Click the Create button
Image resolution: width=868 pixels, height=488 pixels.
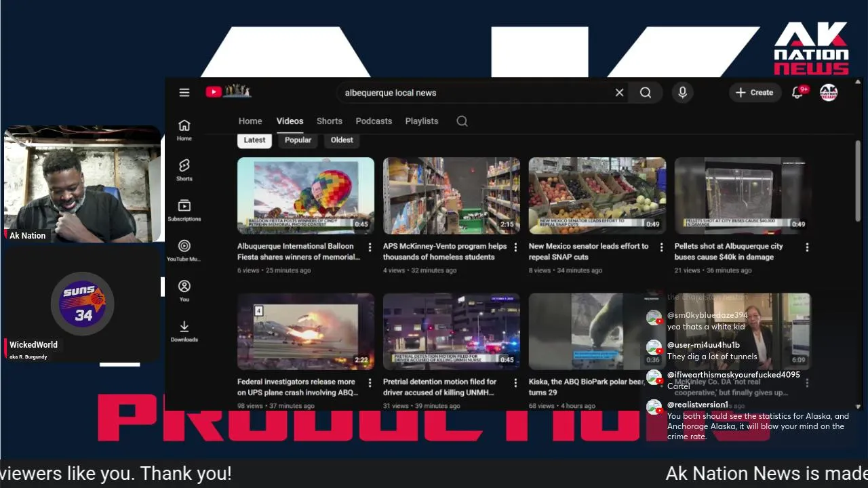755,93
